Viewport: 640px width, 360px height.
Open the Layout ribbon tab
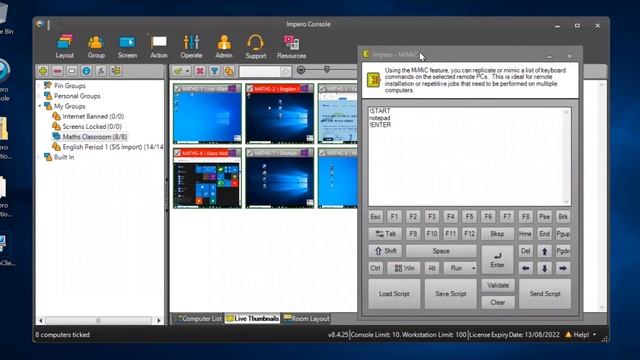(64, 47)
